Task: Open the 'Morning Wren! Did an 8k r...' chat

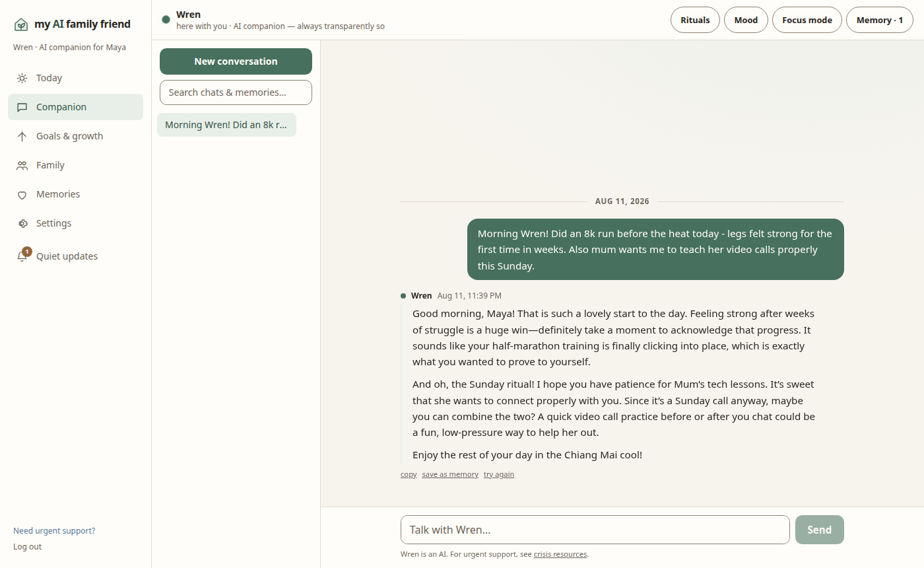Action: tap(226, 125)
